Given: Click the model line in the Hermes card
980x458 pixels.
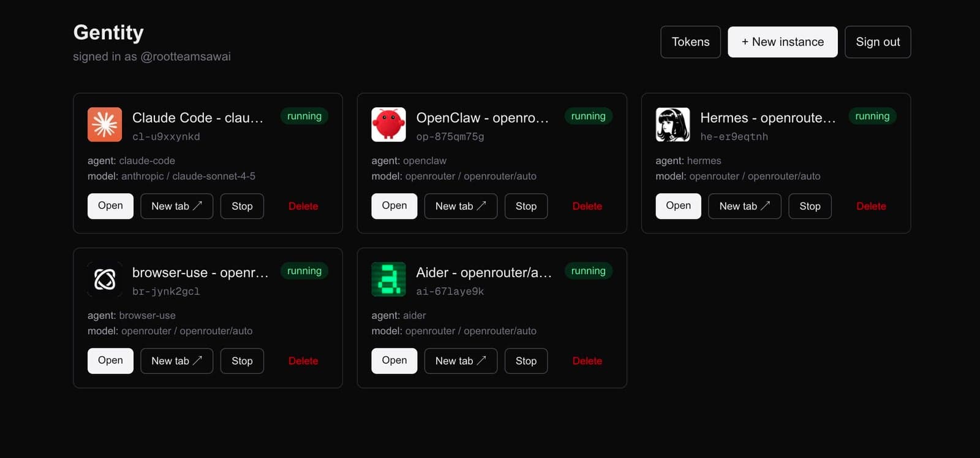Looking at the screenshot, I should (737, 176).
